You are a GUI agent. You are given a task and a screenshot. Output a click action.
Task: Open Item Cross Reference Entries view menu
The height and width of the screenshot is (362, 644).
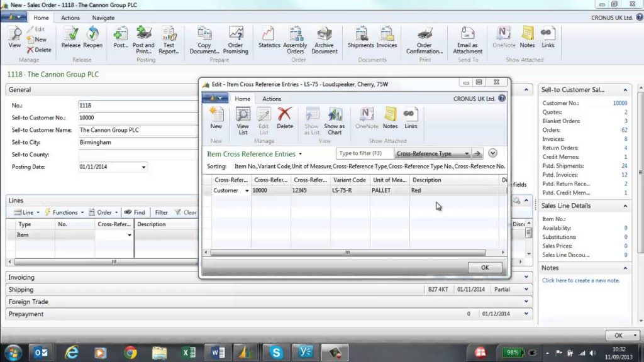click(300, 154)
